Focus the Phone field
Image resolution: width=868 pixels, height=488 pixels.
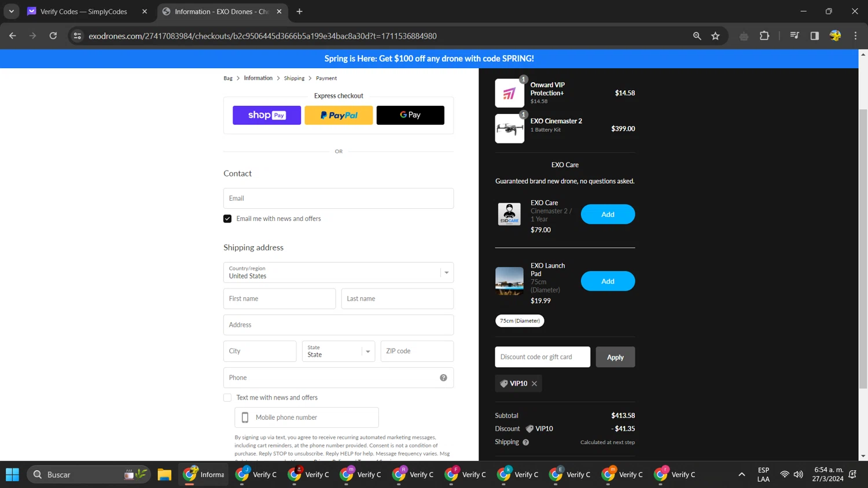[339, 378]
